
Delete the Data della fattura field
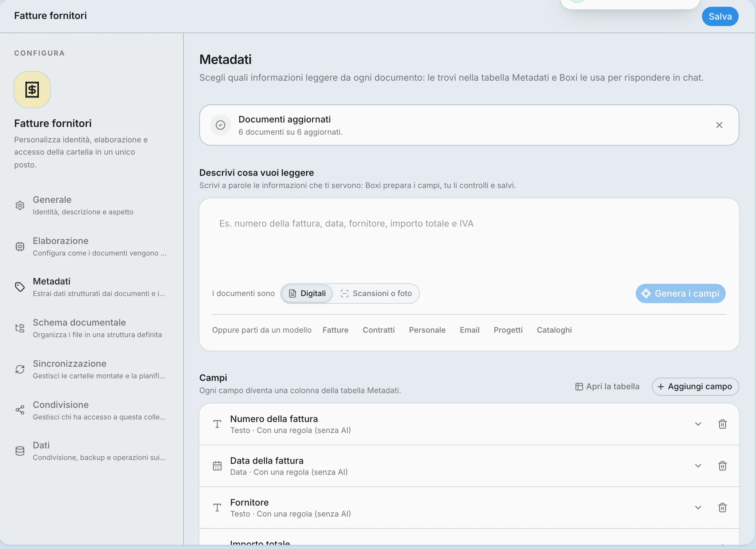coord(722,466)
